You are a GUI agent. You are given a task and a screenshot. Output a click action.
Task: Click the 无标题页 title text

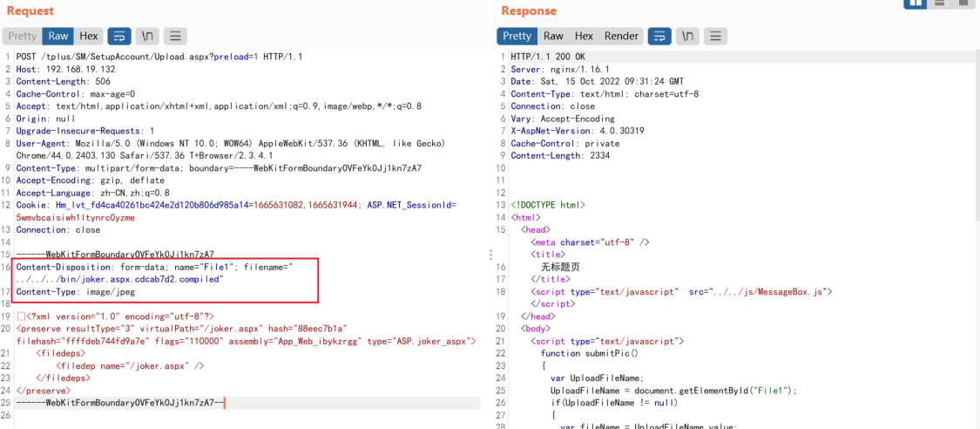560,267
